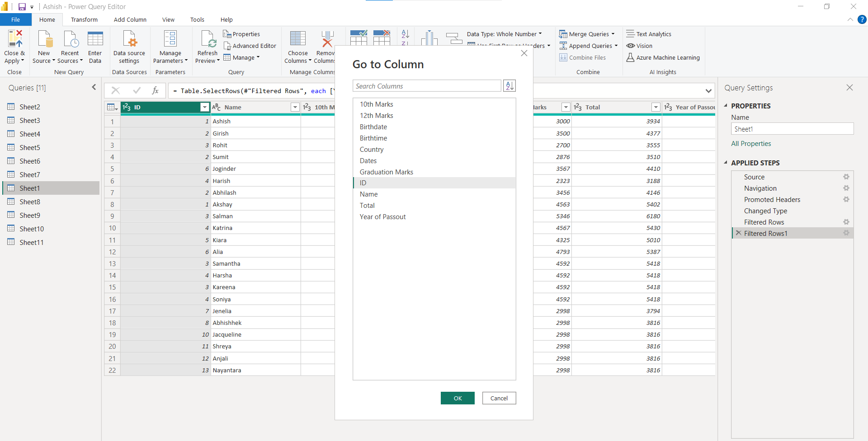Click the Vision AI insights icon
Viewport: 868px width, 441px height.
(x=631, y=46)
